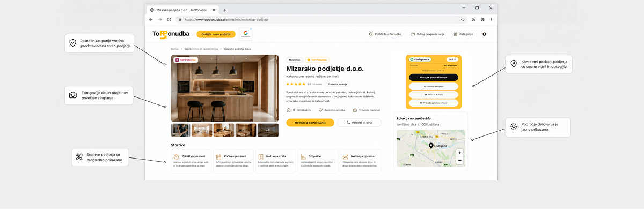The image size is (644, 211).
Task: Open Poišči Top Ponudbo search
Action: coord(385,34)
